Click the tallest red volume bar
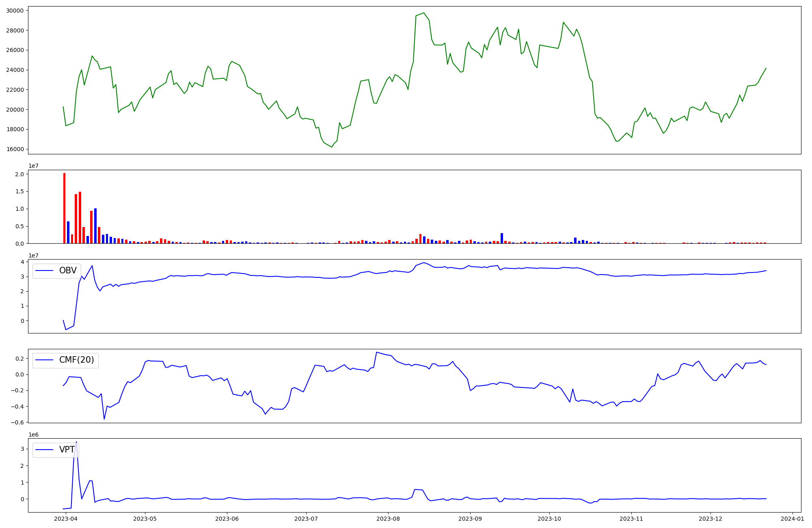 tap(64, 208)
